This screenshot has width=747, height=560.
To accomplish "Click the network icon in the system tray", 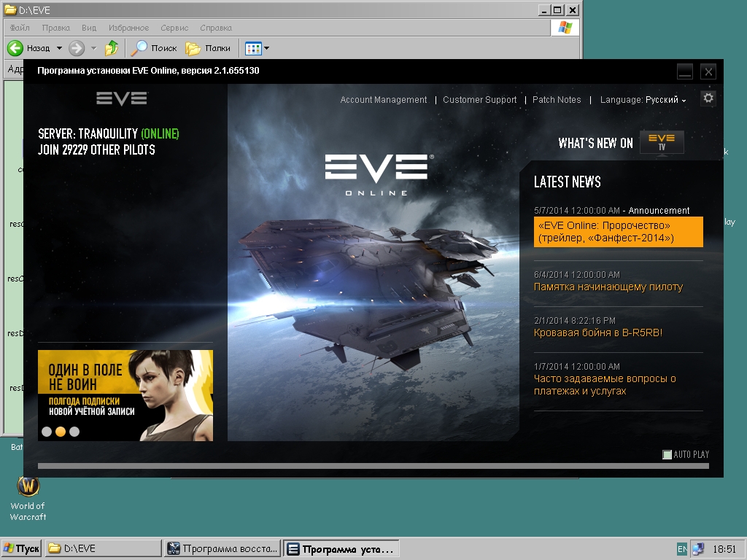I will [x=698, y=549].
